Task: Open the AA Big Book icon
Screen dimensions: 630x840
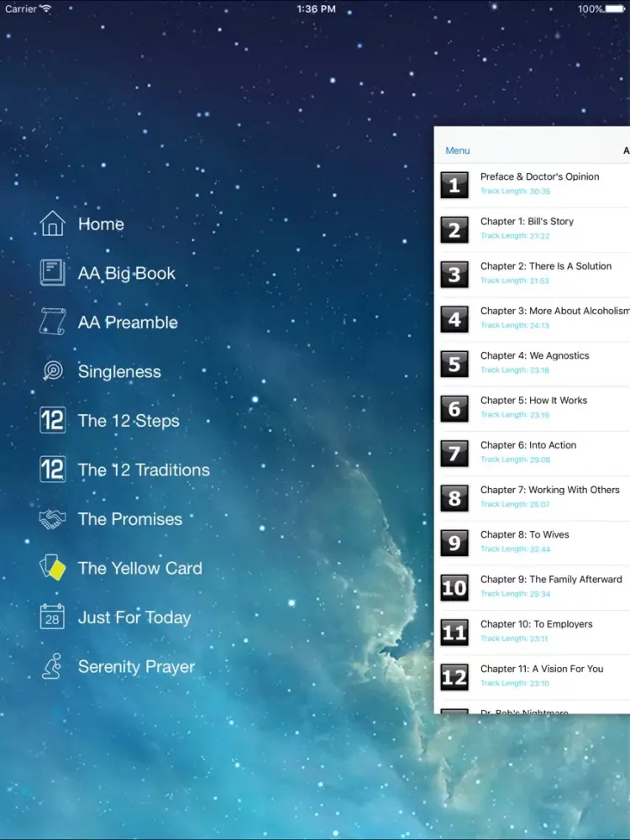Action: pyautogui.click(x=52, y=273)
